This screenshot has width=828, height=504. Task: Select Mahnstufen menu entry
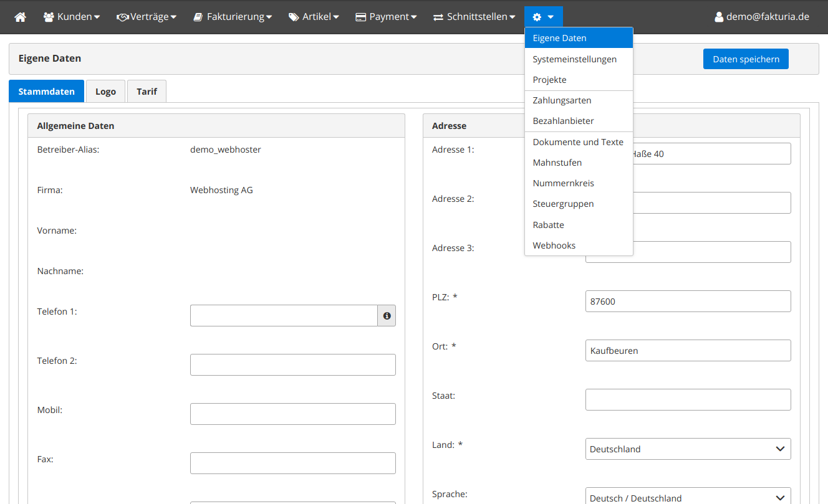(x=557, y=163)
